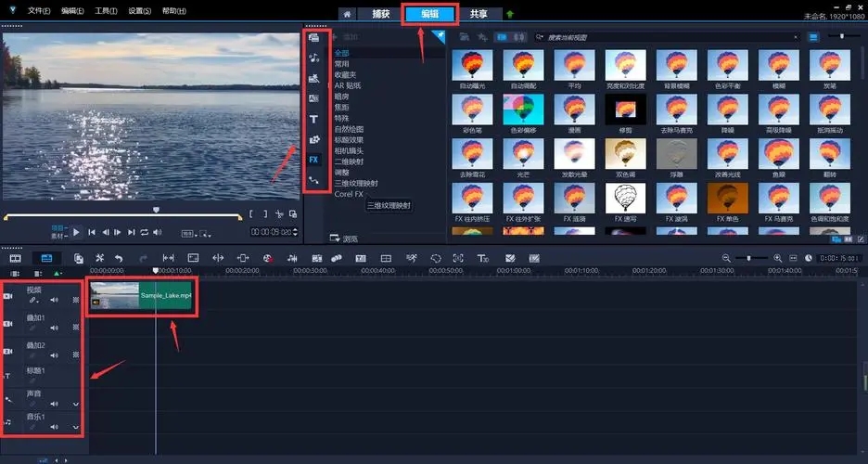
Task: Switch to the 共享 share tab
Action: coord(479,14)
